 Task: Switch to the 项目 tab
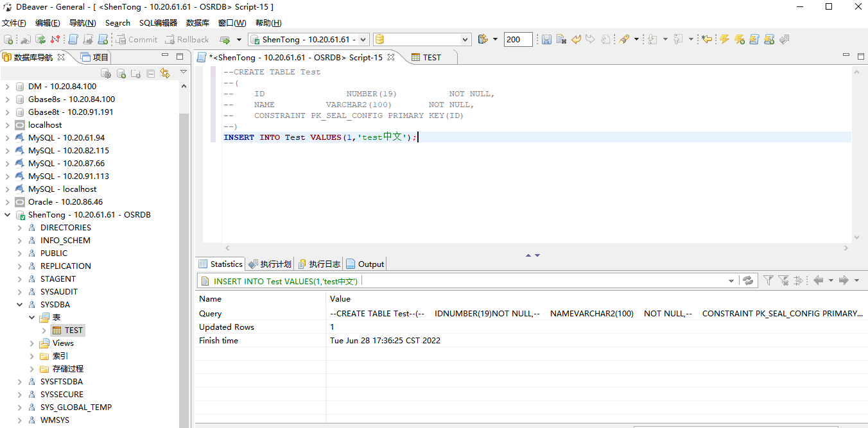tap(94, 57)
